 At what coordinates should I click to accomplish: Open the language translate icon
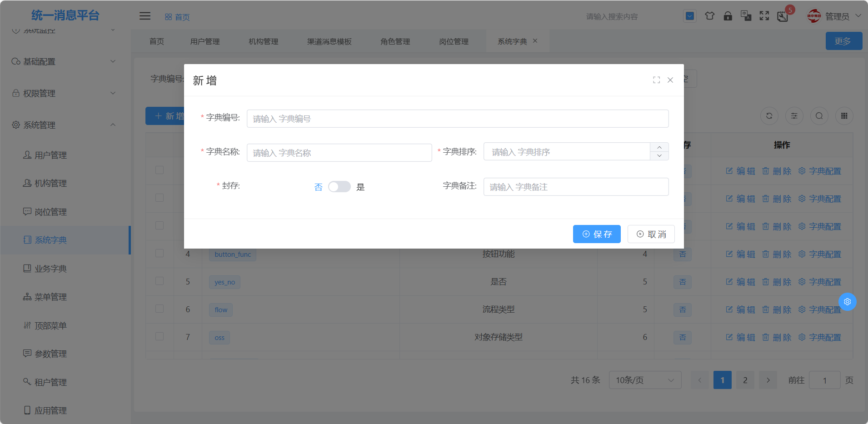[x=746, y=16]
